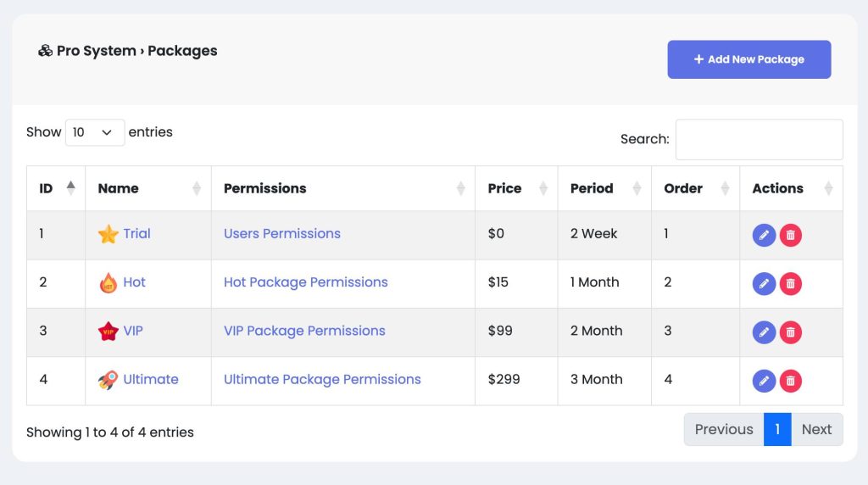Open the Users Permissions link
868x485 pixels.
[x=281, y=234]
